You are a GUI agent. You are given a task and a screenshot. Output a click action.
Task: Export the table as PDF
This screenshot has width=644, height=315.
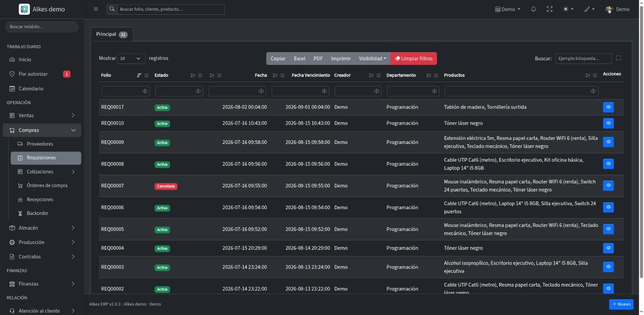click(x=318, y=59)
